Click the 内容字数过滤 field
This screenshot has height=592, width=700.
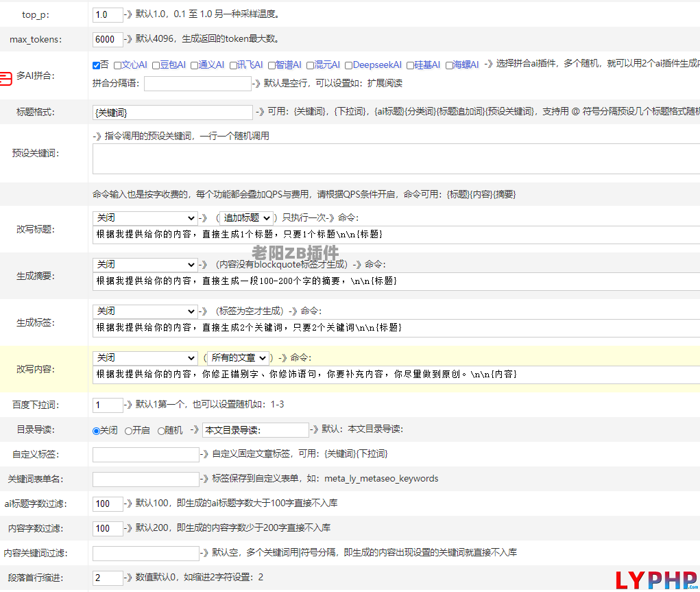tap(108, 529)
